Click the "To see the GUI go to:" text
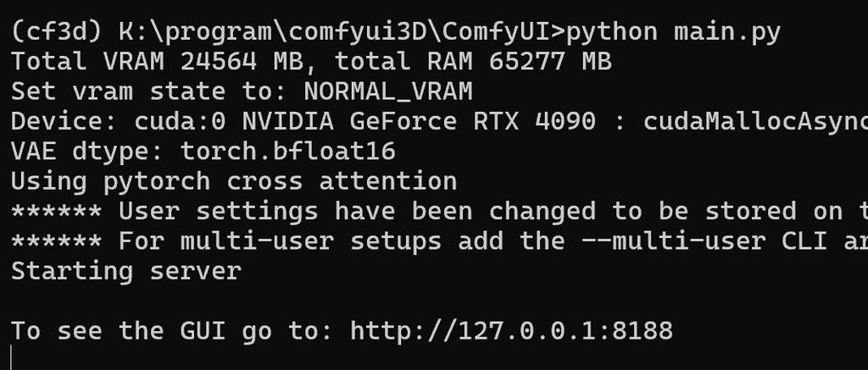 (x=173, y=329)
